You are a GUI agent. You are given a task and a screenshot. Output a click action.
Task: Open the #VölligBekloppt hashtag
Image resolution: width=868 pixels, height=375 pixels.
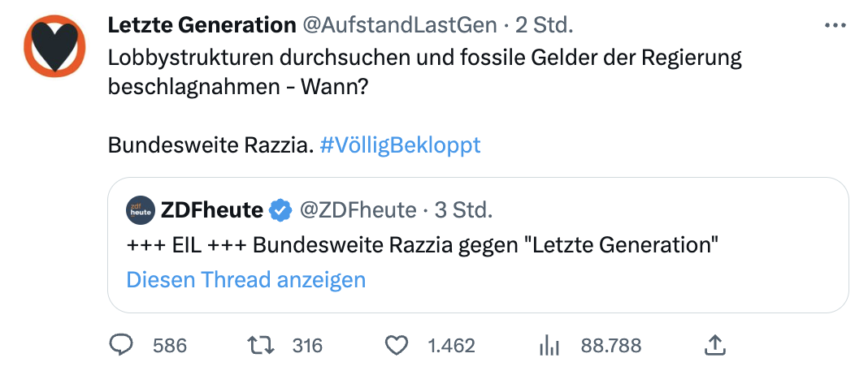pos(400,145)
